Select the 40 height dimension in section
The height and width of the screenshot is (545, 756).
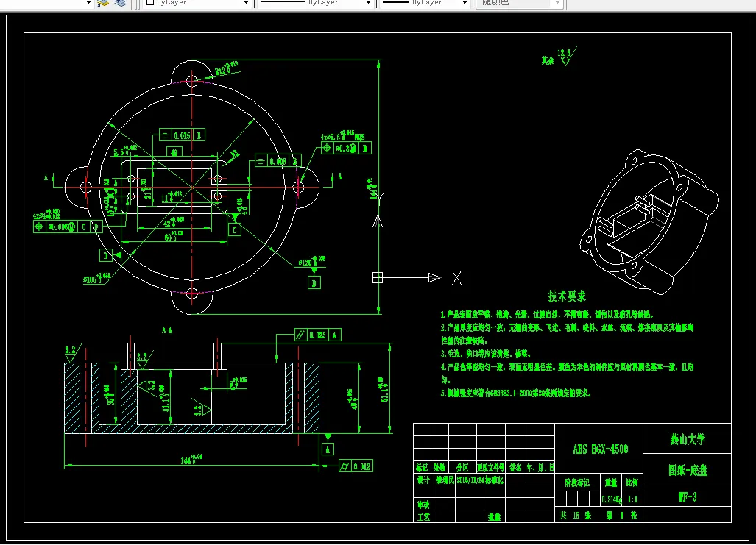click(354, 399)
